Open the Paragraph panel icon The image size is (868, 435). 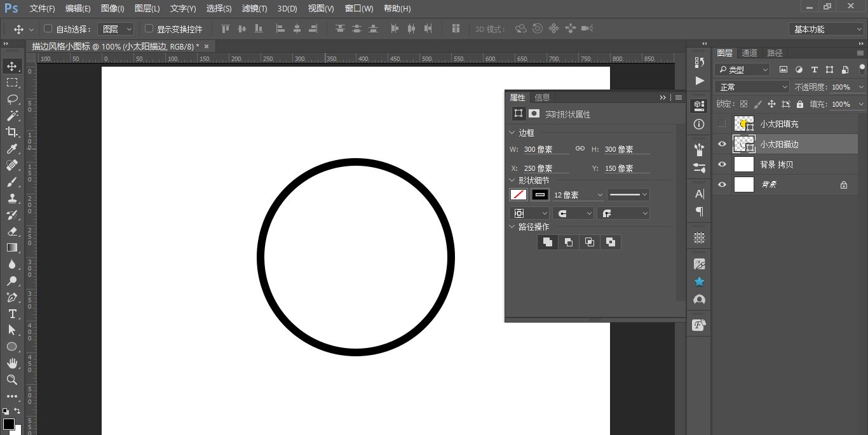(x=700, y=211)
